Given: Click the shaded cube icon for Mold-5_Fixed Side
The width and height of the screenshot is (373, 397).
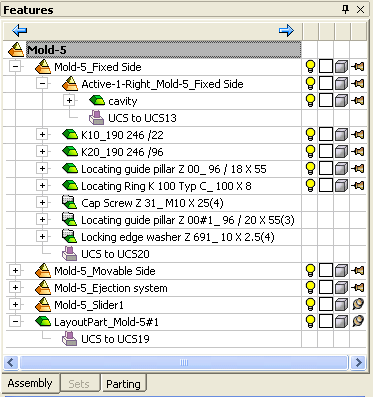Looking at the screenshot, I should point(341,67).
